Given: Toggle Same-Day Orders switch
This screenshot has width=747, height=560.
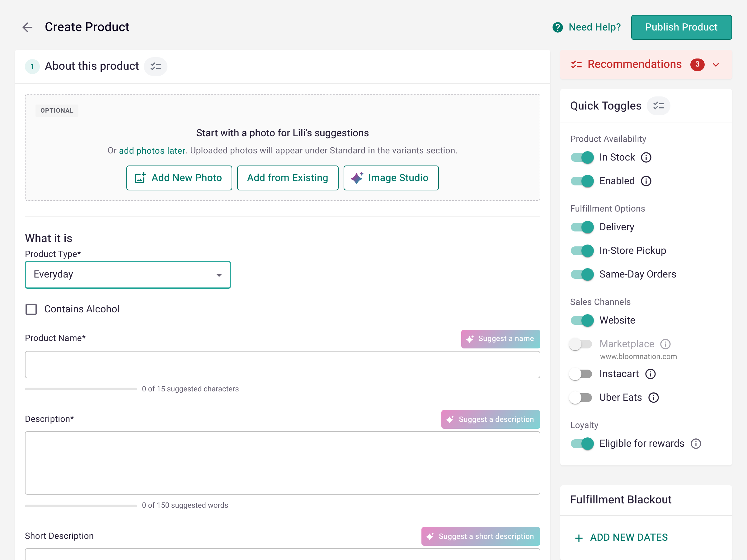Looking at the screenshot, I should pyautogui.click(x=582, y=274).
